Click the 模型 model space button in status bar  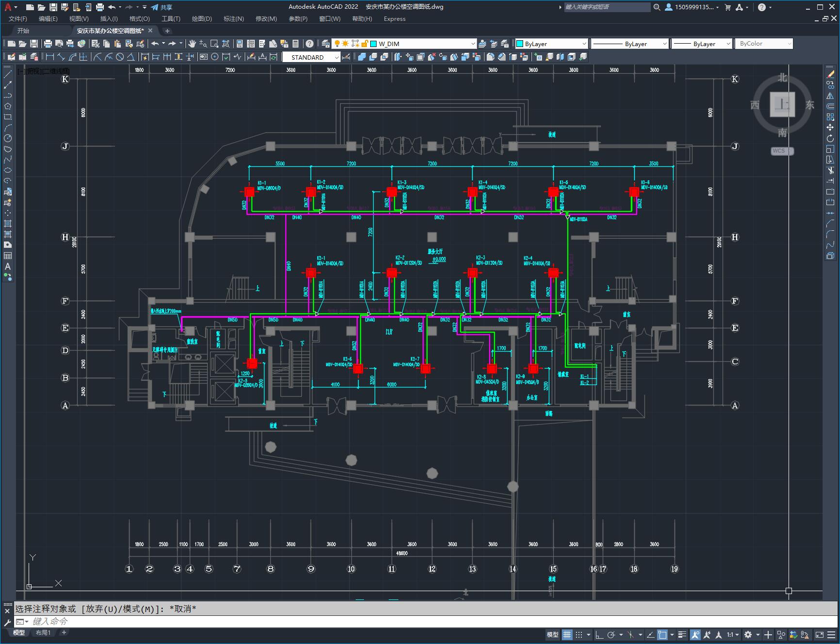click(553, 634)
